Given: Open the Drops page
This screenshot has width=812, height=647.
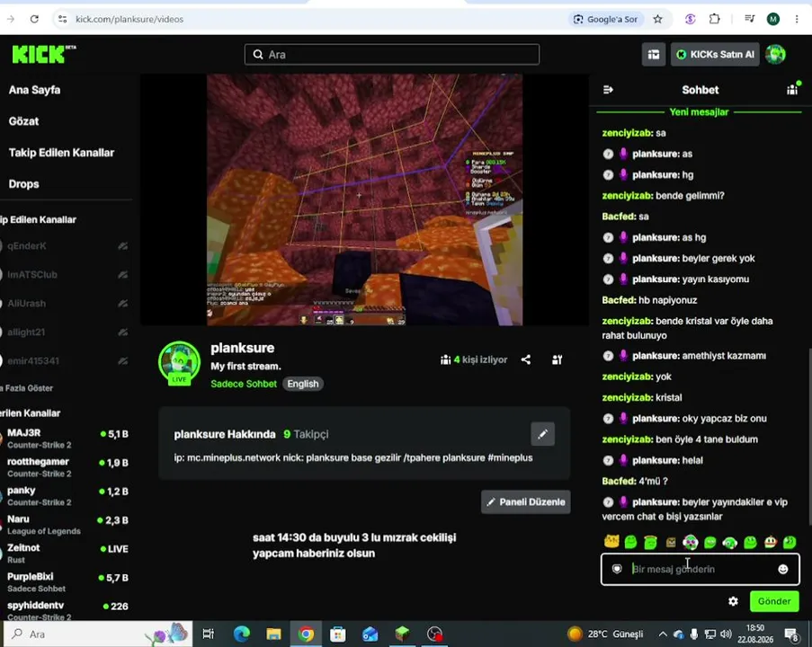Looking at the screenshot, I should pyautogui.click(x=23, y=183).
